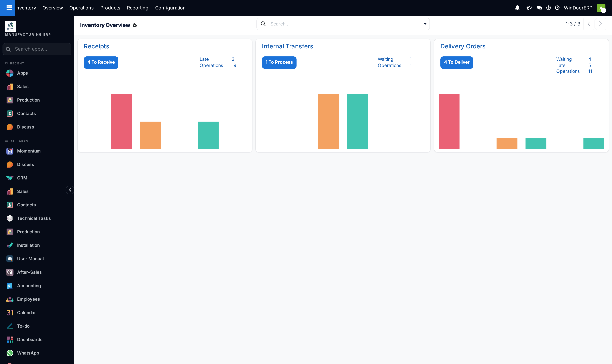Launch Discuss from All Apps
The image size is (612, 364).
point(37,165)
